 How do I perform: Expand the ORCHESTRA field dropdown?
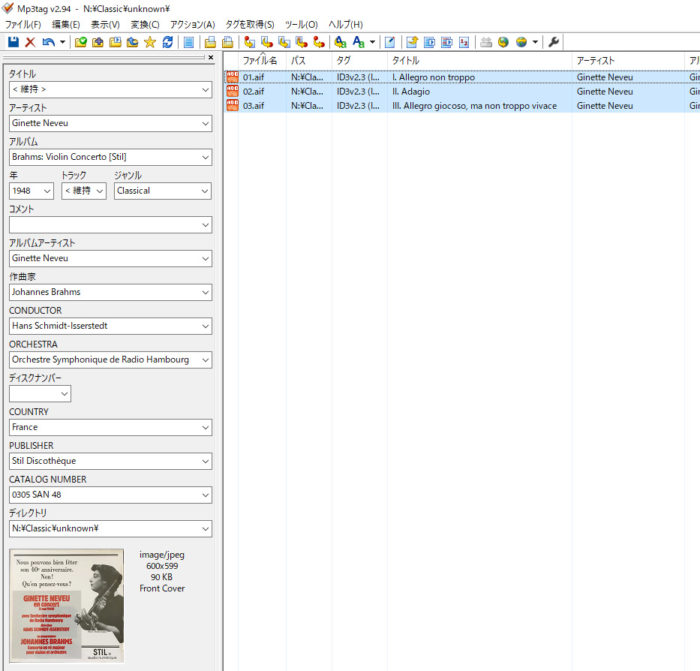click(205, 360)
